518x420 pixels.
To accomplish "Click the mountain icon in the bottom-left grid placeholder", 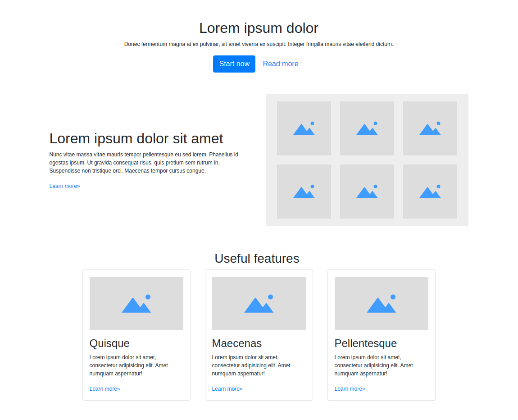I will (304, 191).
